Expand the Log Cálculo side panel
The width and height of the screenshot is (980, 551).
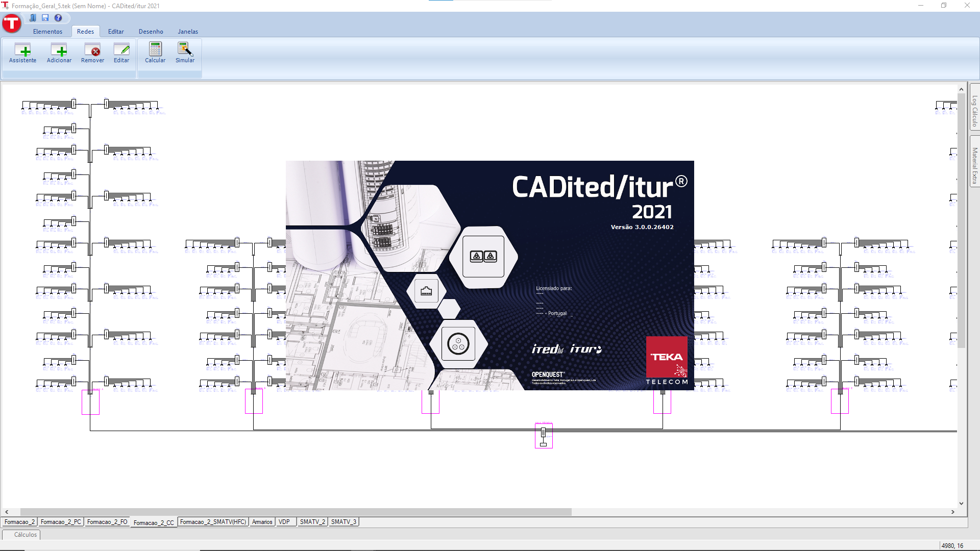point(974,108)
